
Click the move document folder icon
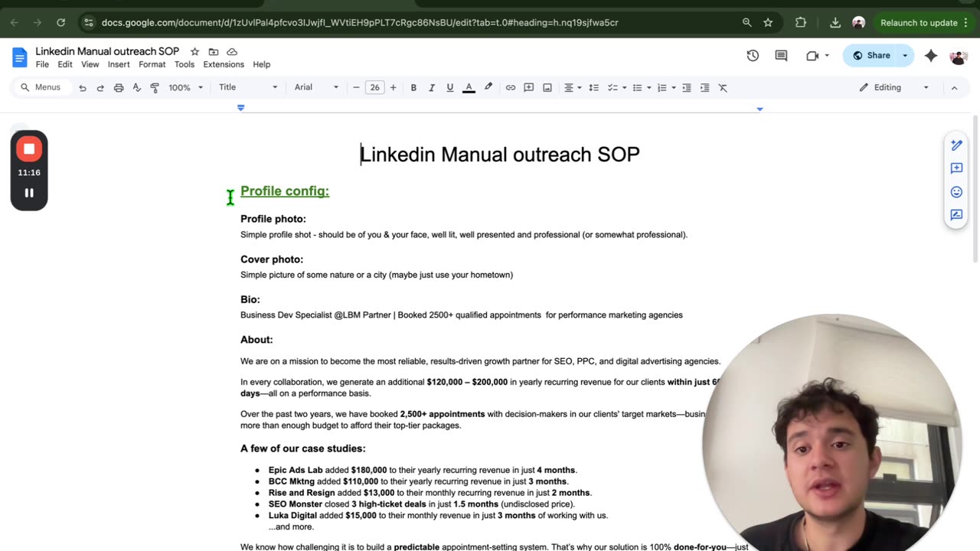click(x=213, y=51)
